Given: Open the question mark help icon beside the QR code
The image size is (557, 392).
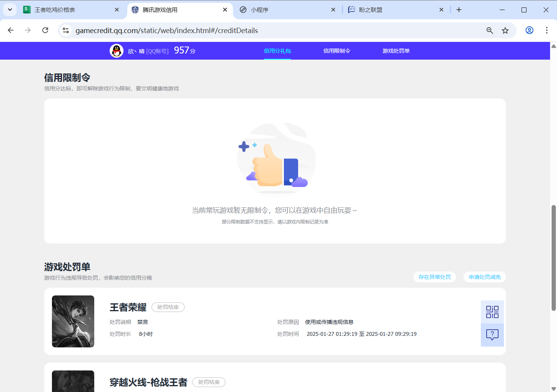Looking at the screenshot, I should click(x=492, y=335).
